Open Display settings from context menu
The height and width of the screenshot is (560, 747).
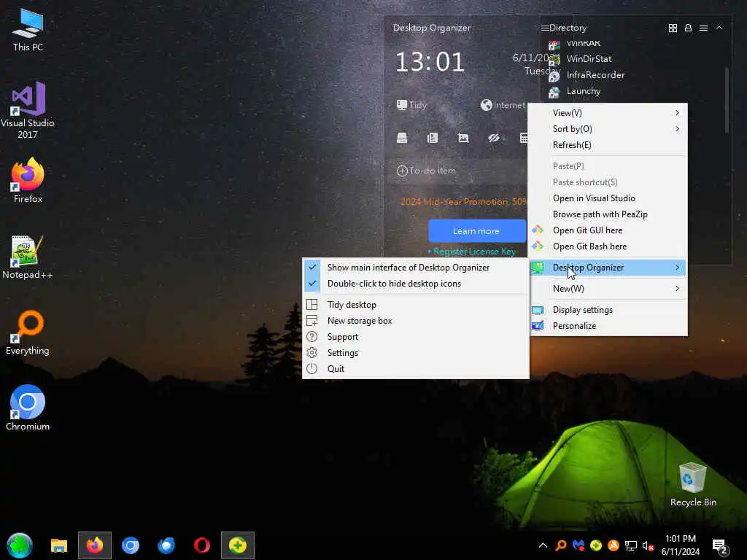click(608, 310)
